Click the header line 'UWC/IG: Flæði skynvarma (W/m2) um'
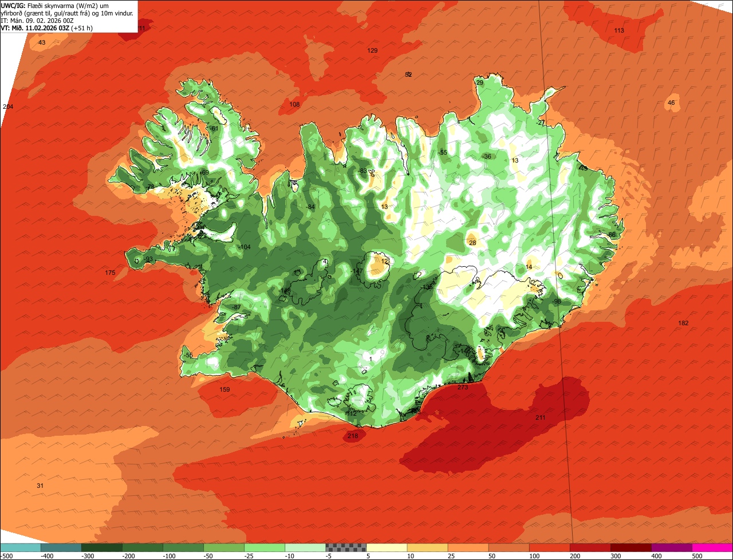Image resolution: width=733 pixels, height=560 pixels. click(x=54, y=5)
